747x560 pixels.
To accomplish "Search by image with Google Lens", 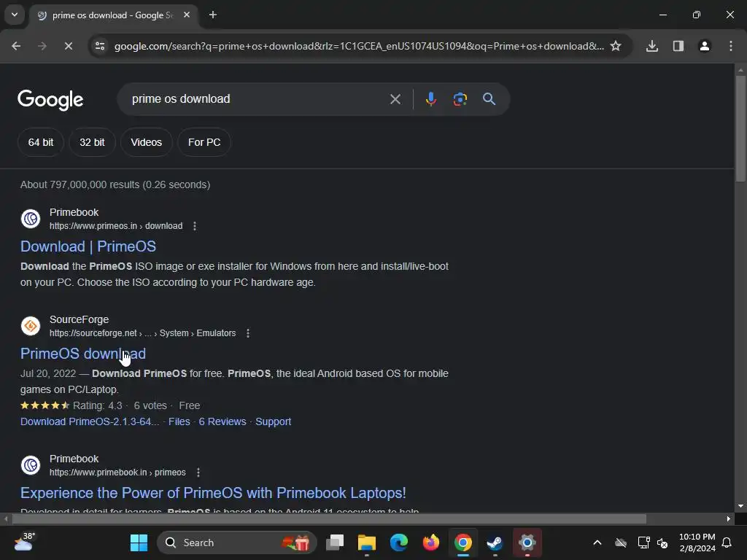I will point(460,99).
